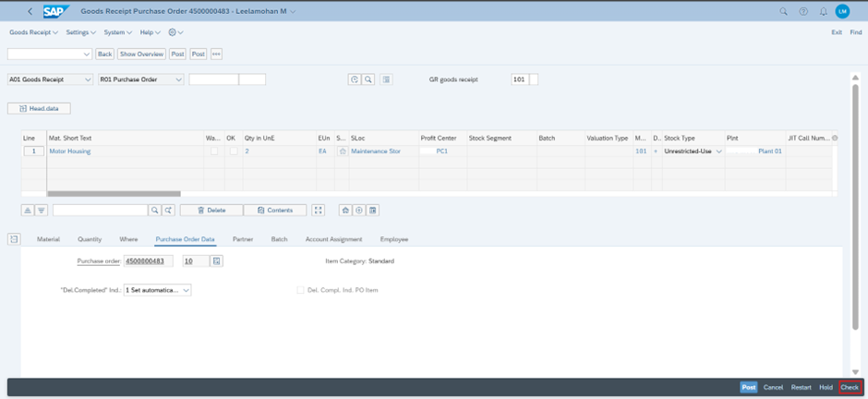Screen dimensions: 868x399
Task: Click the Show Overview button
Action: (141, 54)
